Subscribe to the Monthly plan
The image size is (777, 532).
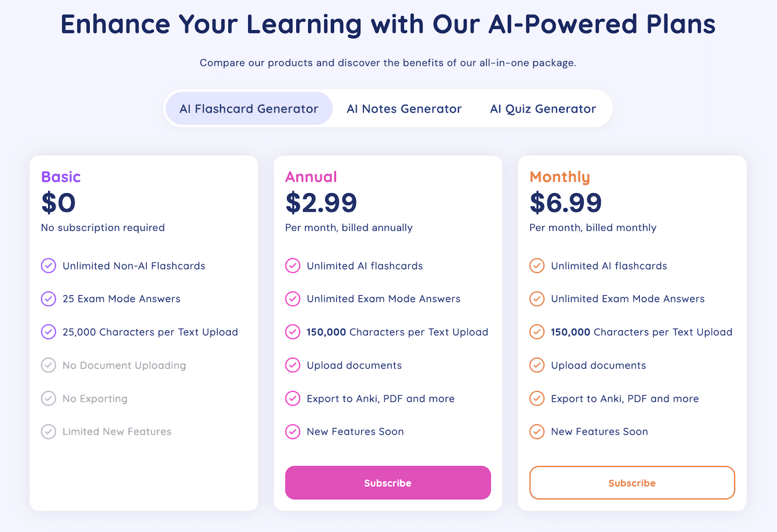tap(632, 483)
